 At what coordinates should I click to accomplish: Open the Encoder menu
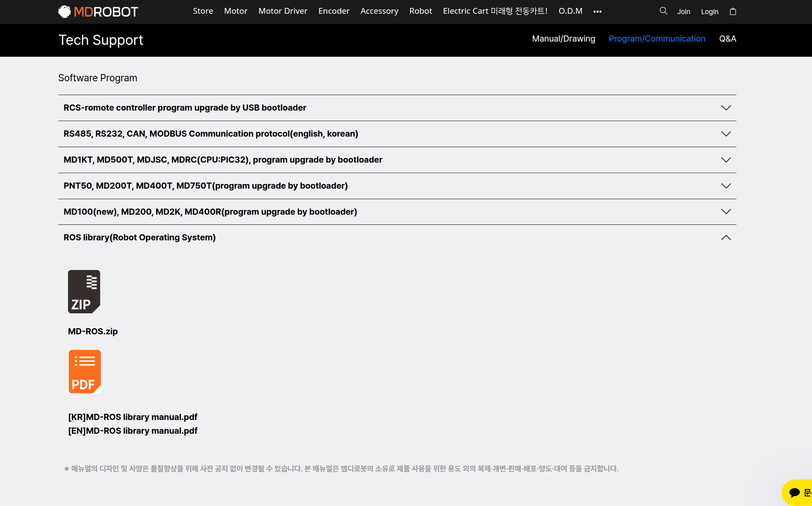tap(334, 11)
